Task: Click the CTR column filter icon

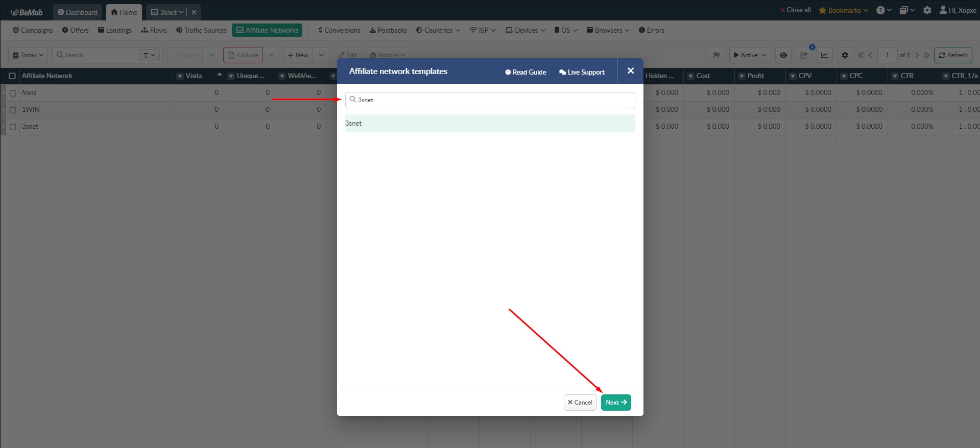Action: point(895,76)
